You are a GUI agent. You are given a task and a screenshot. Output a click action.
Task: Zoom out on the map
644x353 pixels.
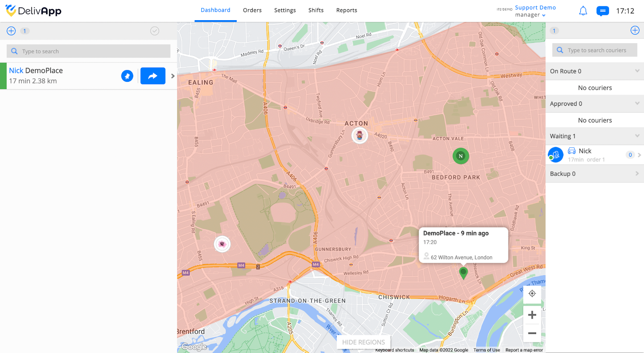tap(532, 333)
